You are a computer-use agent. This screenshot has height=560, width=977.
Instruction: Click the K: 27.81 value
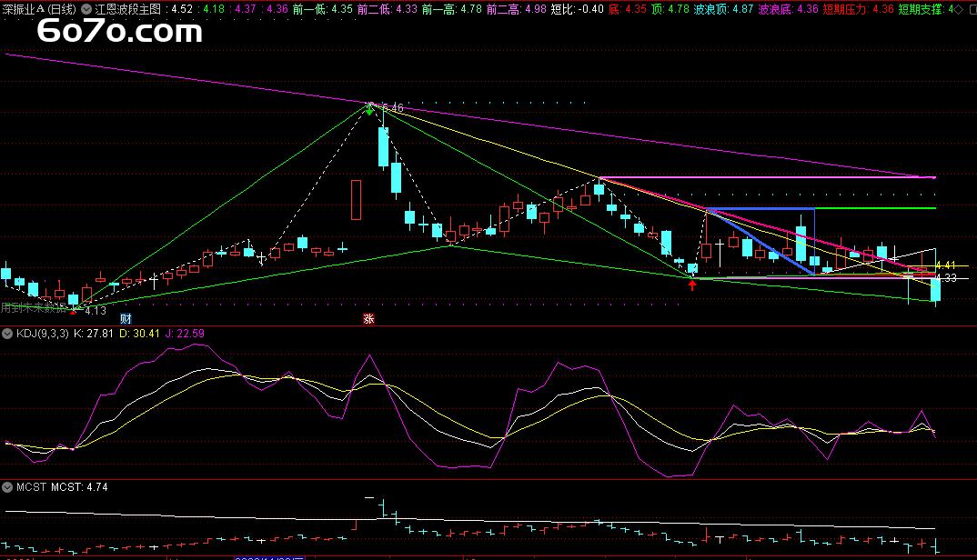click(x=94, y=334)
